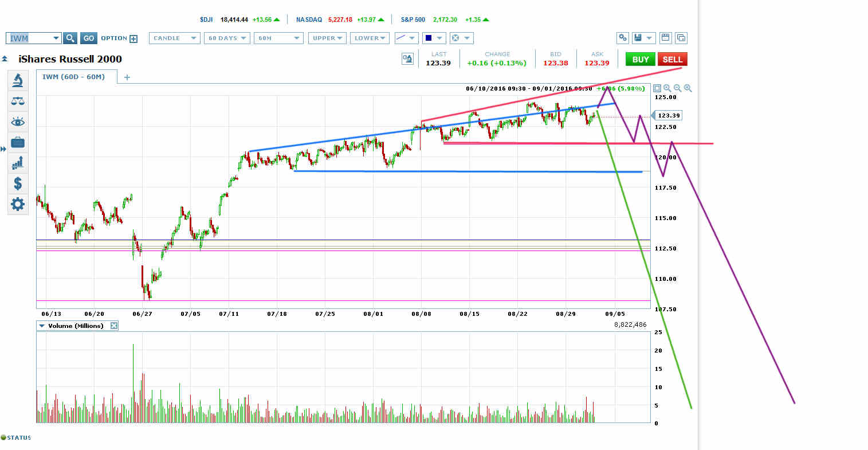Open the dollar sign sidebar icon
The width and height of the screenshot is (868, 450).
[18, 183]
